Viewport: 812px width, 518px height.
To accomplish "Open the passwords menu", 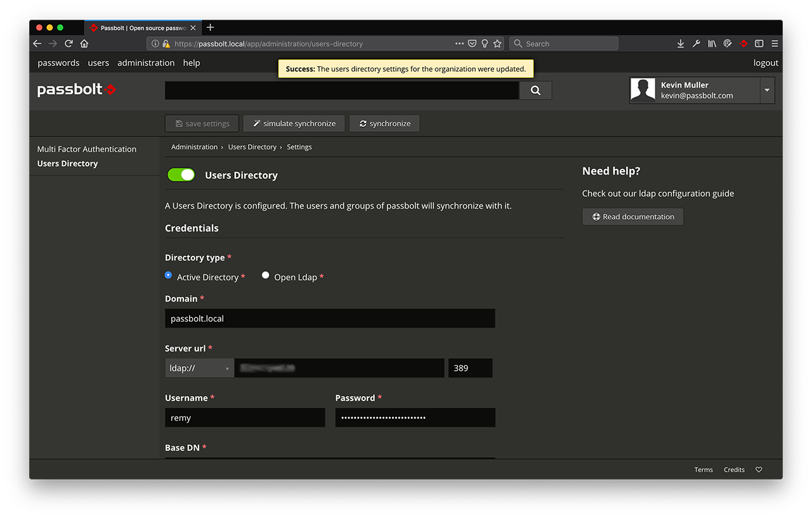I will pyautogui.click(x=58, y=63).
